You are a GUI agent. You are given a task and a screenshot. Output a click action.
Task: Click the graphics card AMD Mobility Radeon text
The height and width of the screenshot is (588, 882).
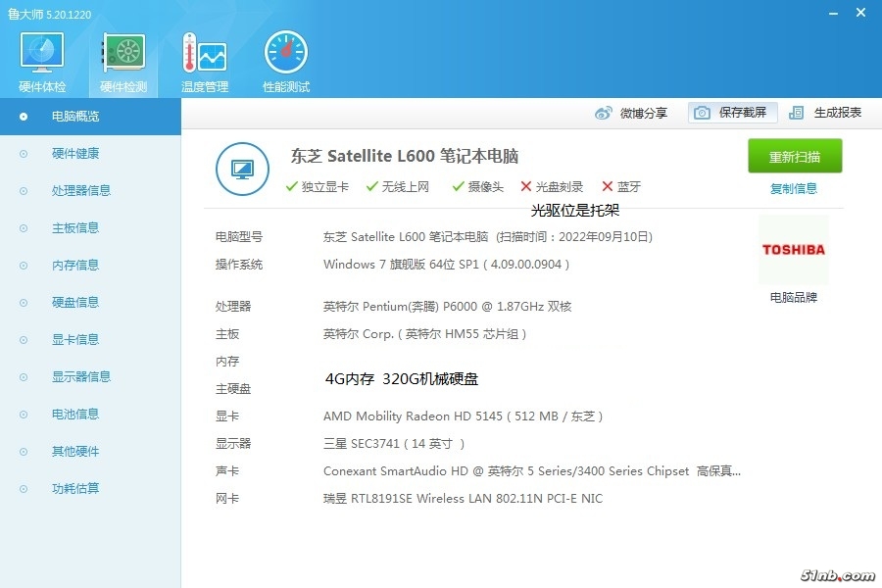click(x=463, y=416)
